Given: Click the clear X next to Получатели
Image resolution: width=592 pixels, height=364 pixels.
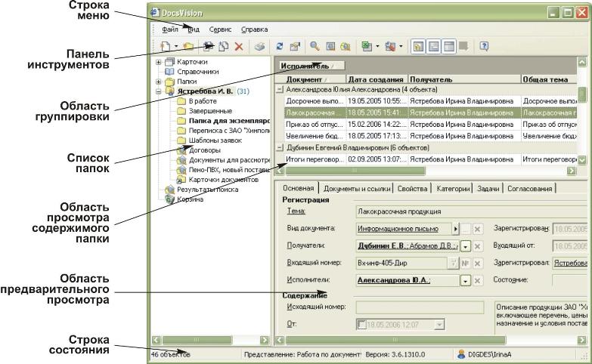Looking at the screenshot, I should [478, 247].
